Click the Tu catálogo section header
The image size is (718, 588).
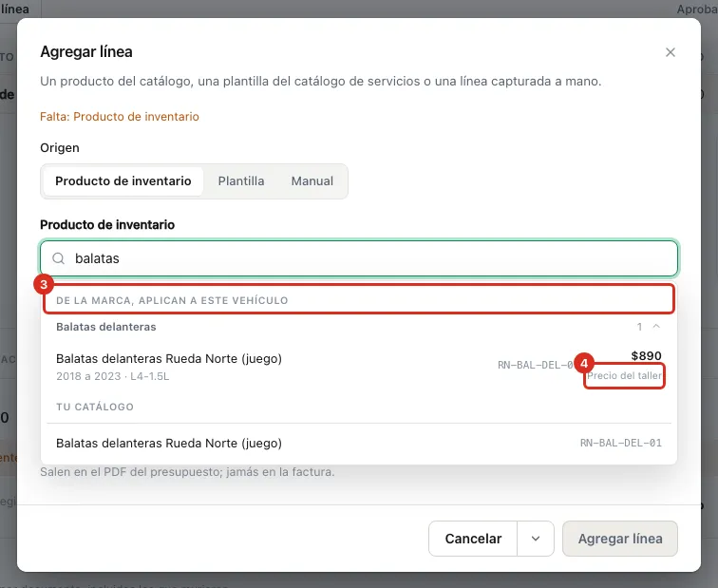pos(95,407)
